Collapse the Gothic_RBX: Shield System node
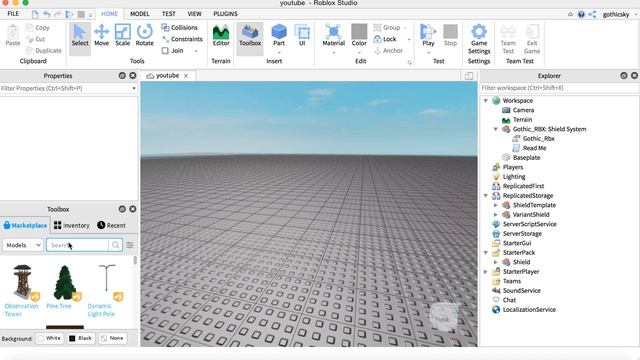640x360 pixels. [x=496, y=129]
